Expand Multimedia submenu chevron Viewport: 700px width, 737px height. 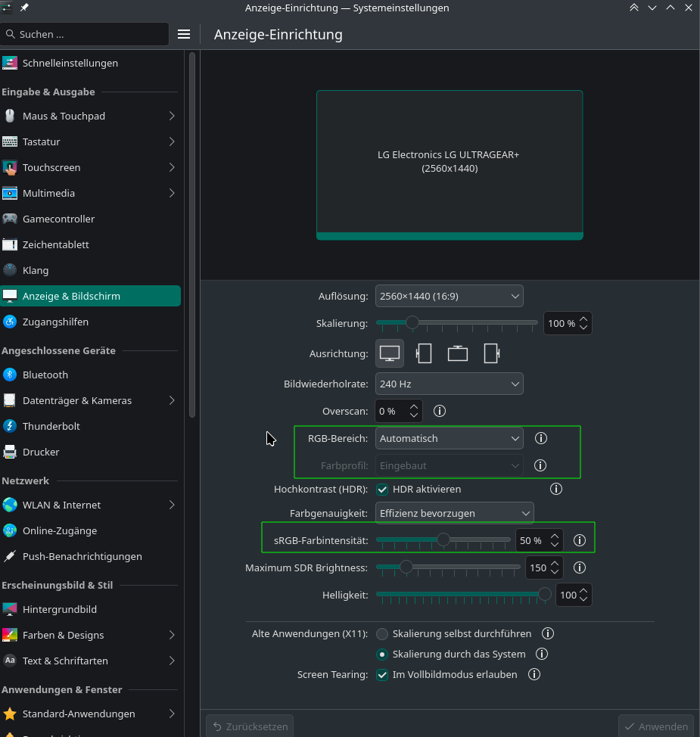[x=172, y=193]
